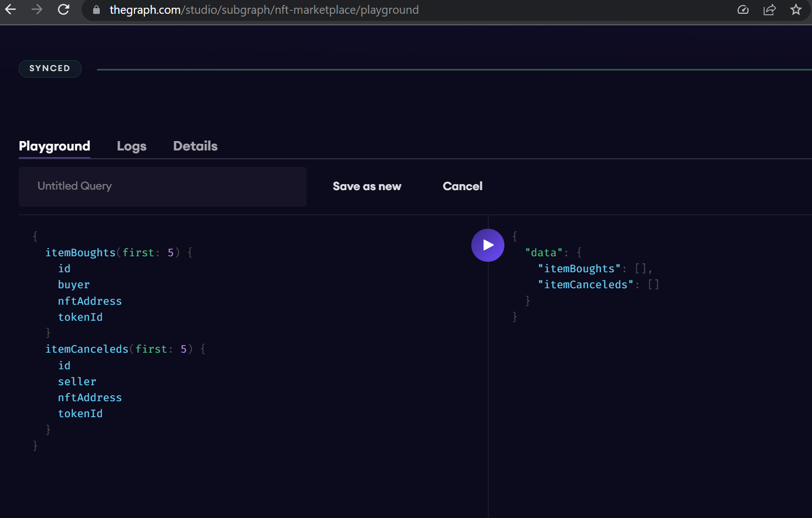Click tokenId under itemCanceleds
The image size is (812, 518).
pyautogui.click(x=80, y=413)
